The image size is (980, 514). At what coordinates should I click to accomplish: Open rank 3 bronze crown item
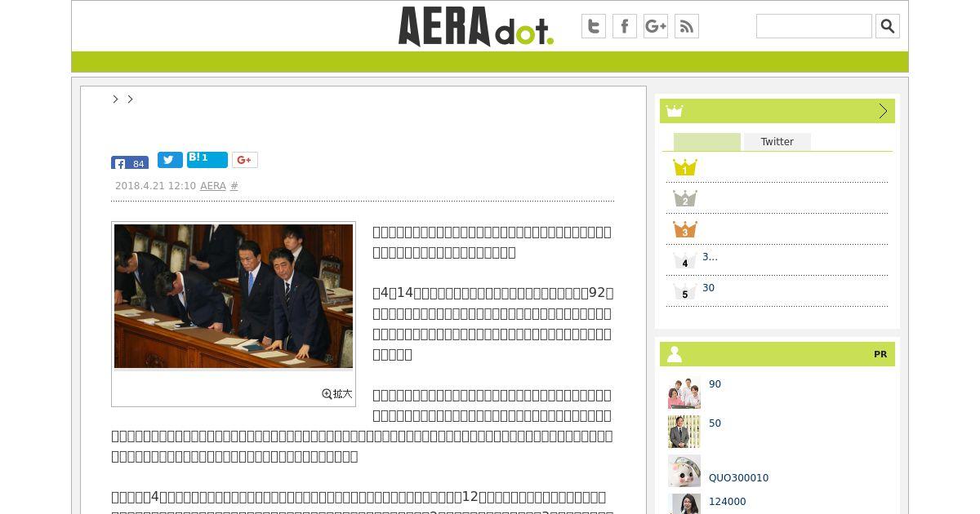tap(684, 229)
